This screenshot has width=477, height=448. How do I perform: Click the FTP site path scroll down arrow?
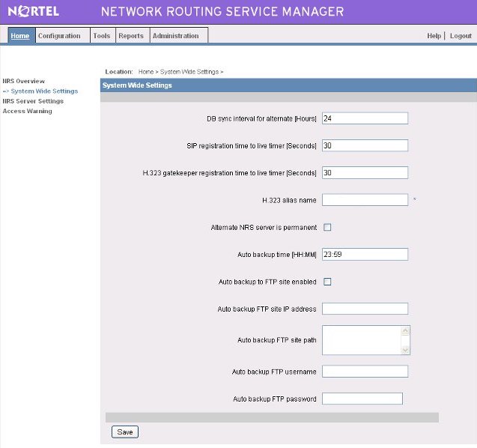pyautogui.click(x=405, y=350)
